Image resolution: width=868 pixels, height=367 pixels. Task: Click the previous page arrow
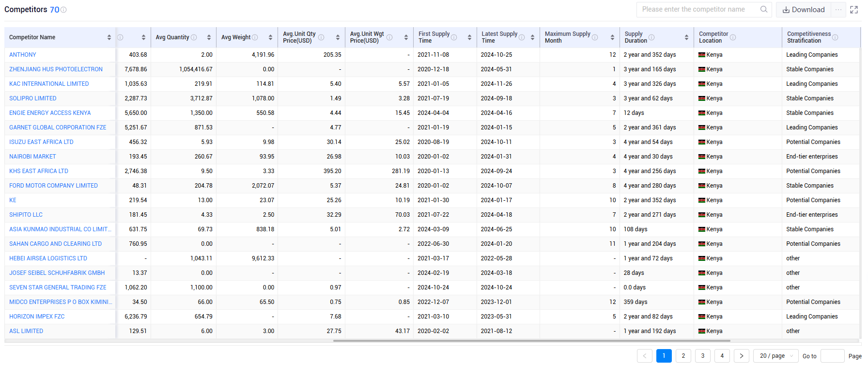645,356
